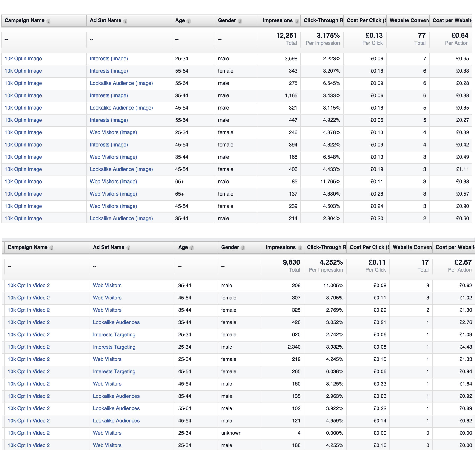The height and width of the screenshot is (465, 476).
Task: Open Lookalike Audience (Image) ad set with 214 impressions
Action: click(x=121, y=218)
